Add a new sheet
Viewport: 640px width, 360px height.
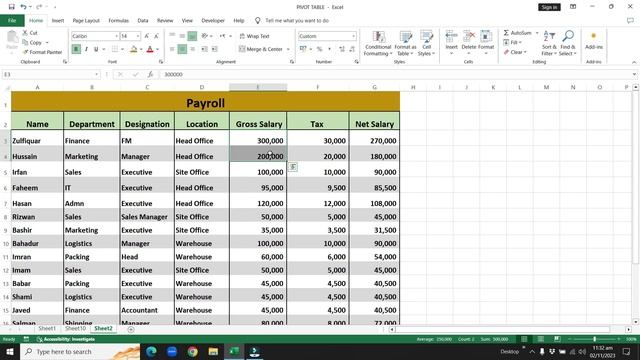coord(131,329)
